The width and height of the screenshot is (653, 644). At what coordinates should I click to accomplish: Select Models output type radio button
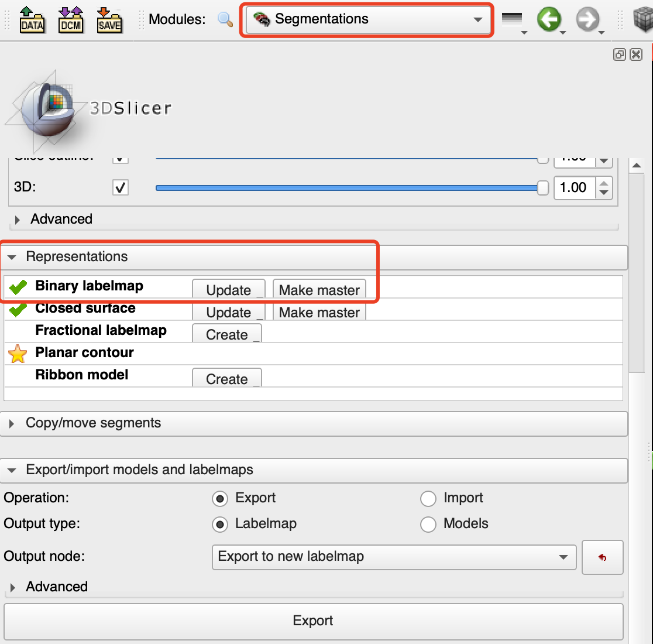428,524
